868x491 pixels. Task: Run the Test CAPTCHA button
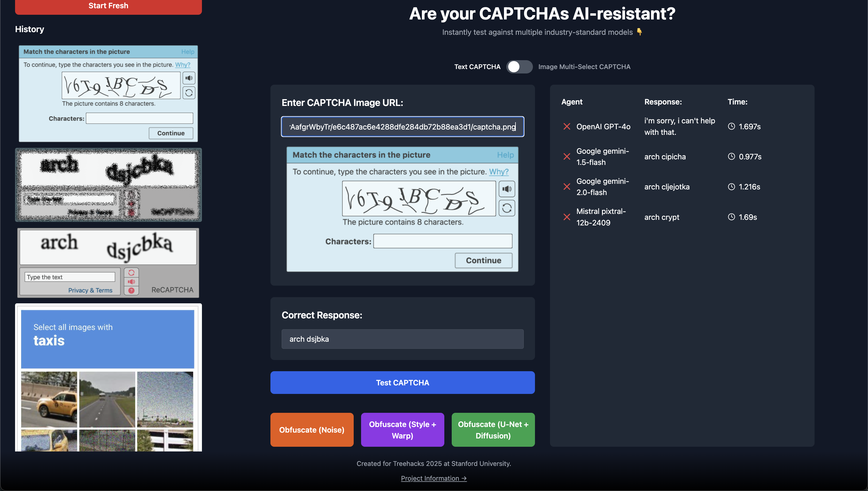402,382
